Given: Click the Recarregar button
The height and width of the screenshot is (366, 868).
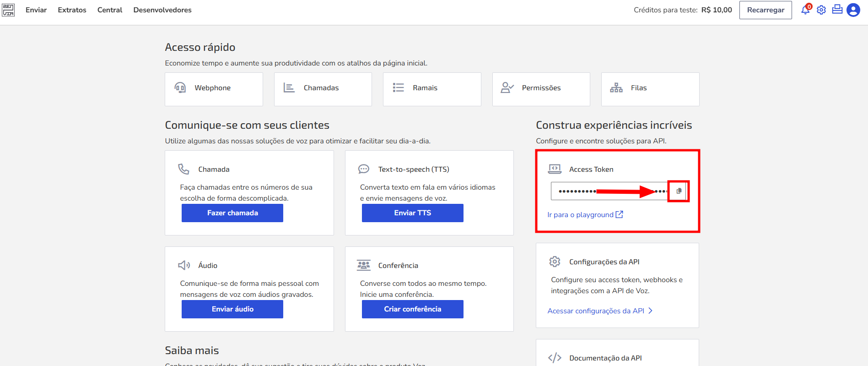Looking at the screenshot, I should click(x=766, y=10).
